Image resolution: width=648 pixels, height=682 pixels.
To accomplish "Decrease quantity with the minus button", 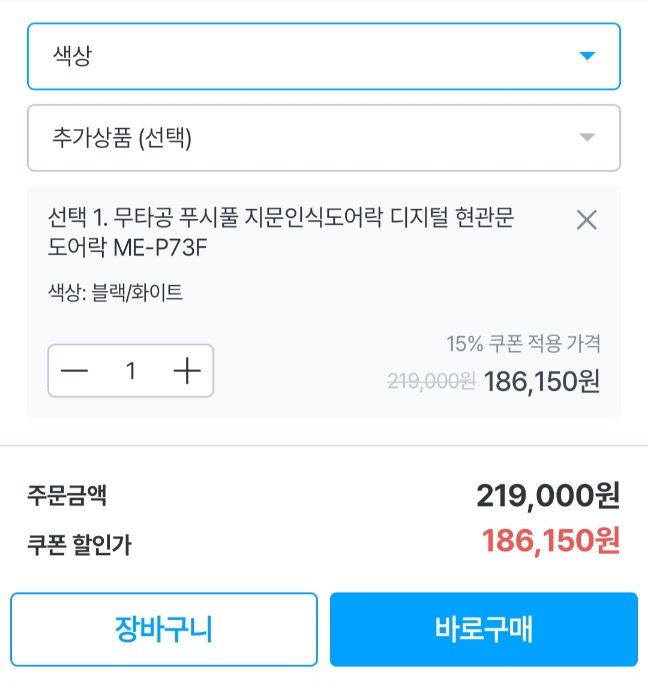I will pos(75,371).
